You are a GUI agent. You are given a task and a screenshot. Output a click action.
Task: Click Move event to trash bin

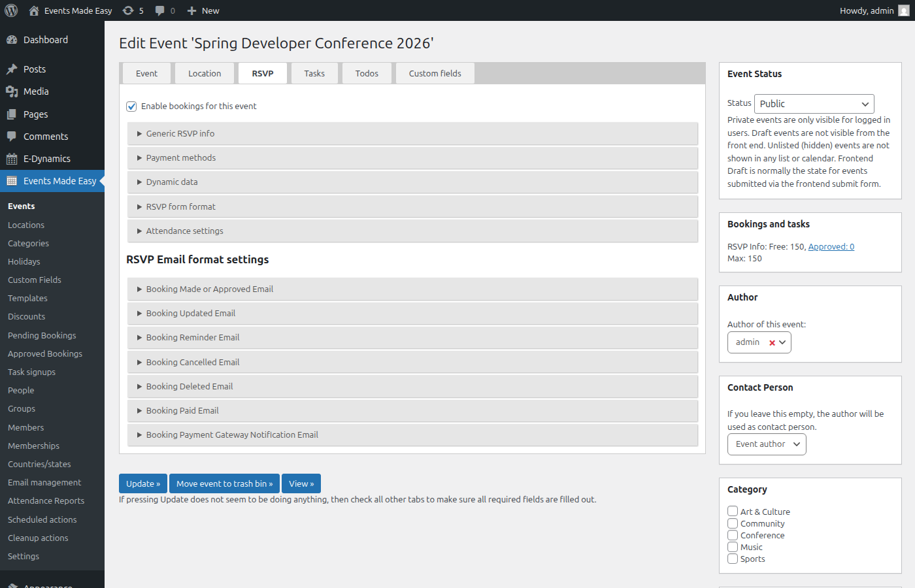224,483
